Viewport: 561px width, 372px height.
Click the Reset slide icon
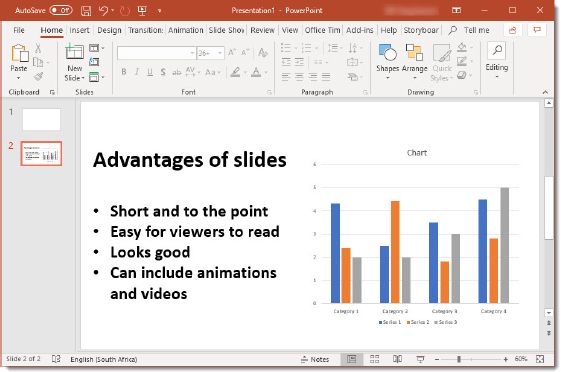click(x=94, y=62)
